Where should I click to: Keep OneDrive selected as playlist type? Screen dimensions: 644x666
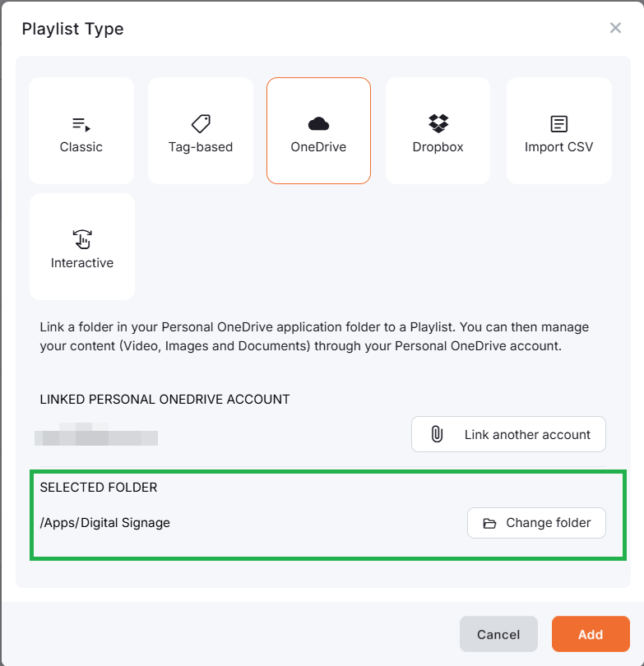(318, 130)
